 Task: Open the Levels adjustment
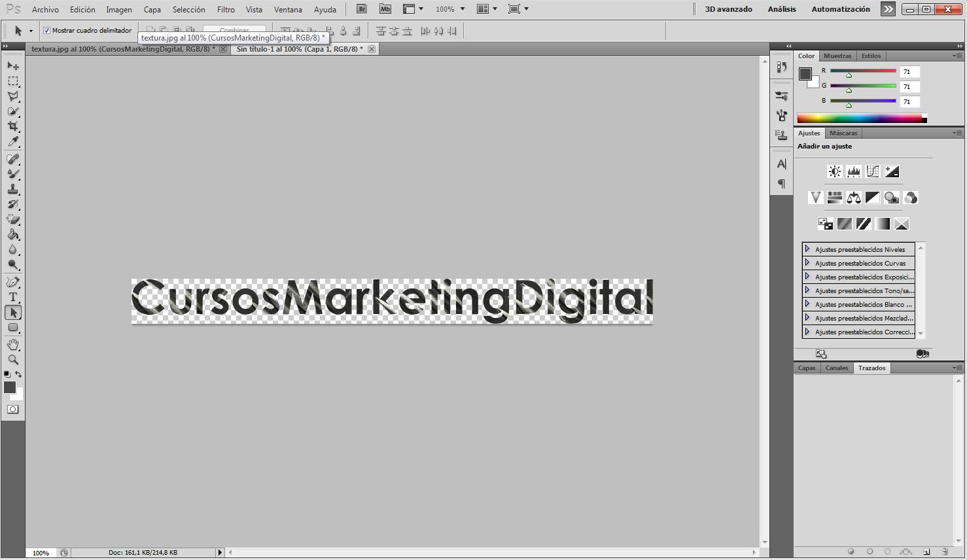pos(853,171)
